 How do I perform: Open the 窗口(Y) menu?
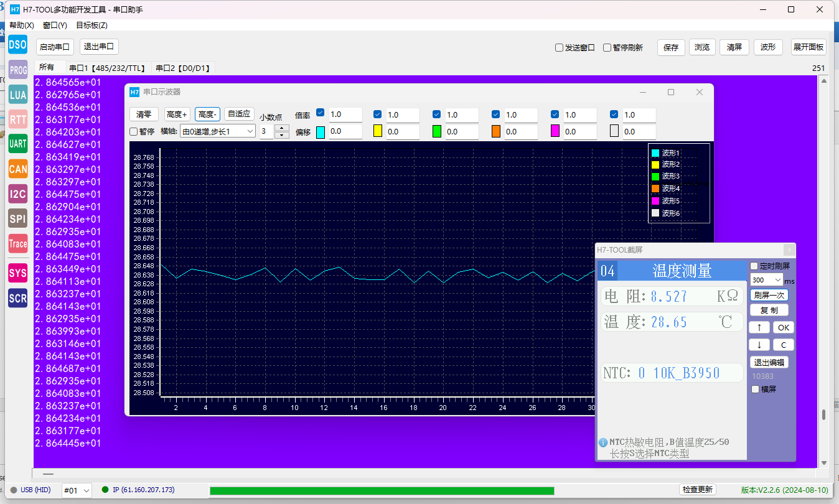point(55,26)
